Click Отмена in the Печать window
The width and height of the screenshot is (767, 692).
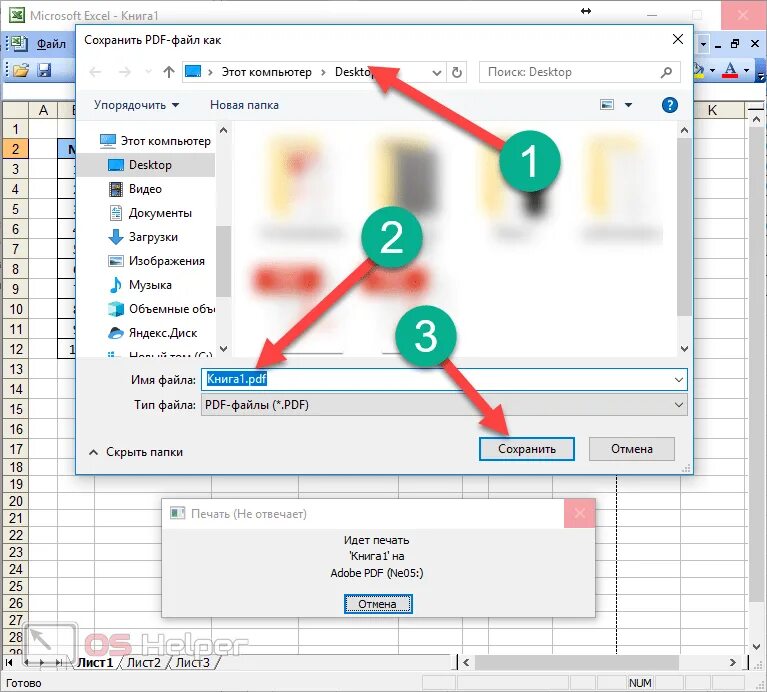(378, 604)
